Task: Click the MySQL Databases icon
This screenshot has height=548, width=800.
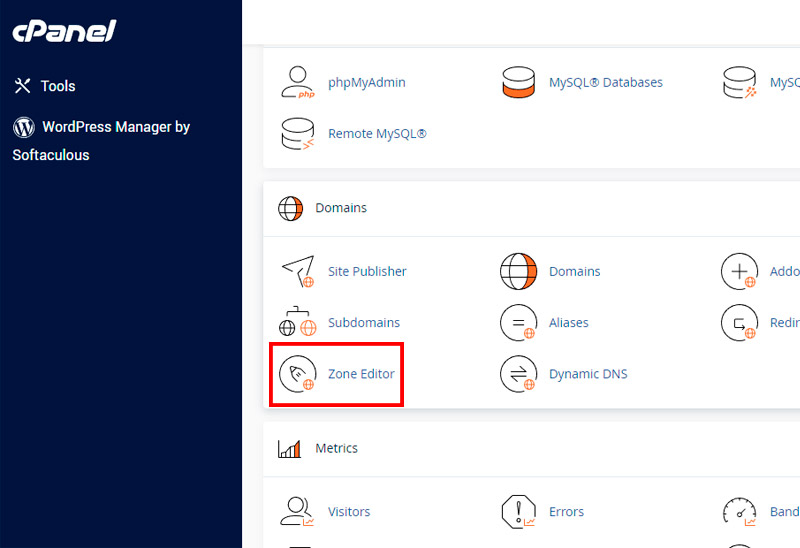Action: tap(518, 82)
